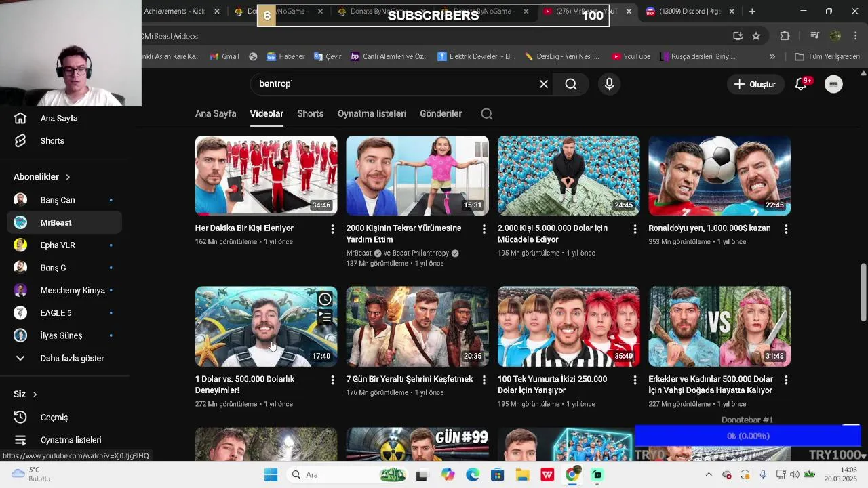
Task: Open Ronaldo'yu yen video thumbnail
Action: (719, 176)
